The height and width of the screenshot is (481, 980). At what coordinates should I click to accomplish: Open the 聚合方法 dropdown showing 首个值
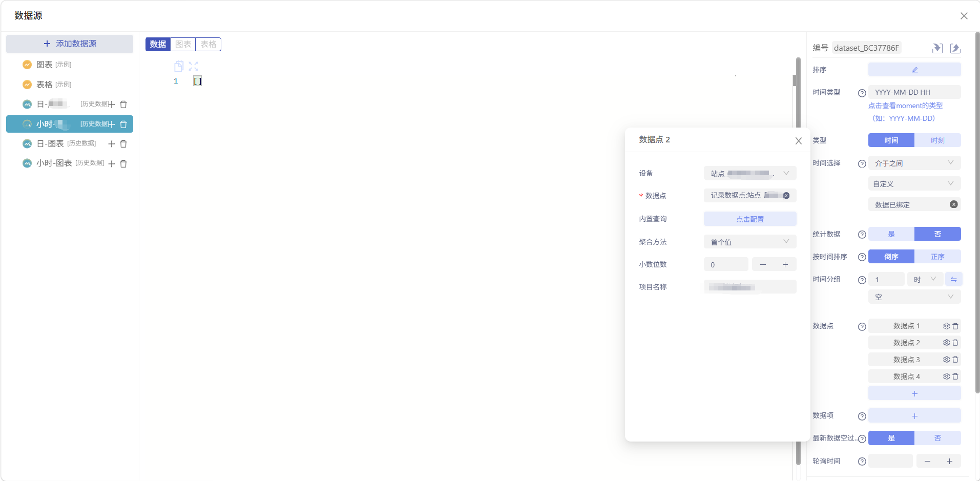pos(749,242)
